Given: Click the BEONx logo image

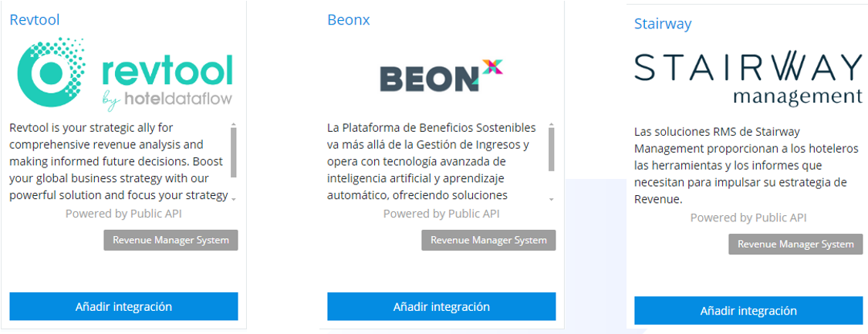Looking at the screenshot, I should click(441, 76).
